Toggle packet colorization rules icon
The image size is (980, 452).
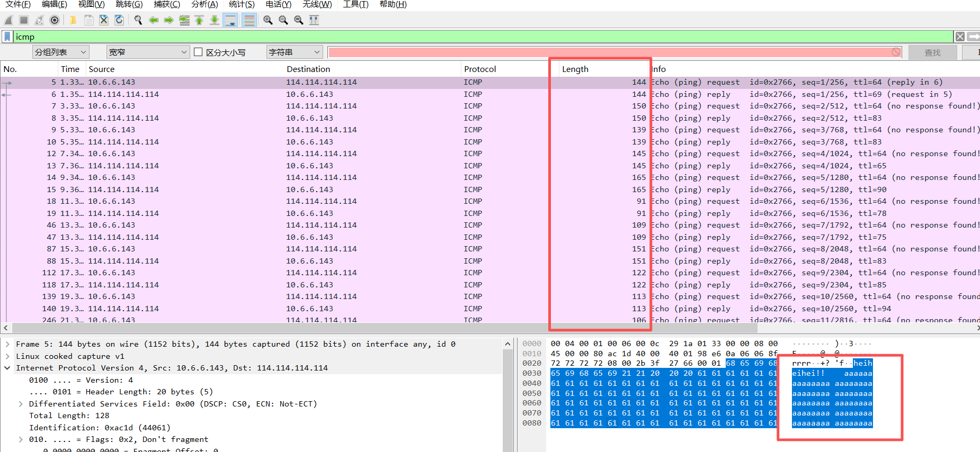(249, 20)
